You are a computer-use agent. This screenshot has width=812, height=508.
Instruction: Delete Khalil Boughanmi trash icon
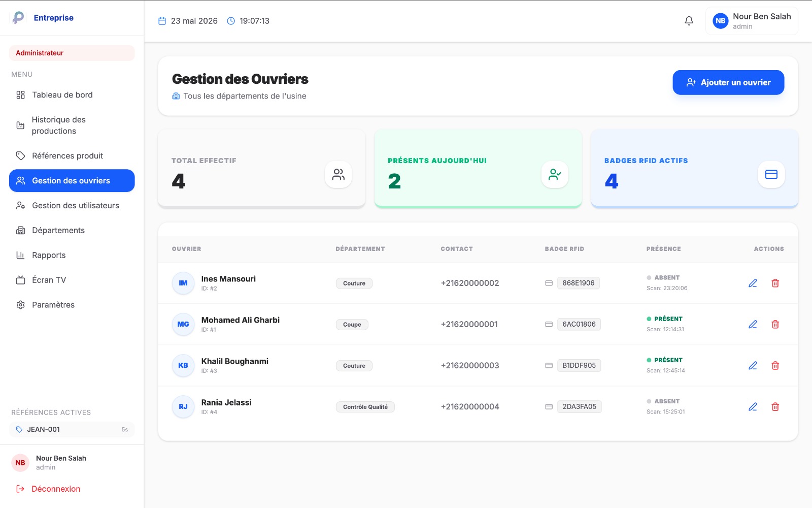(x=775, y=365)
